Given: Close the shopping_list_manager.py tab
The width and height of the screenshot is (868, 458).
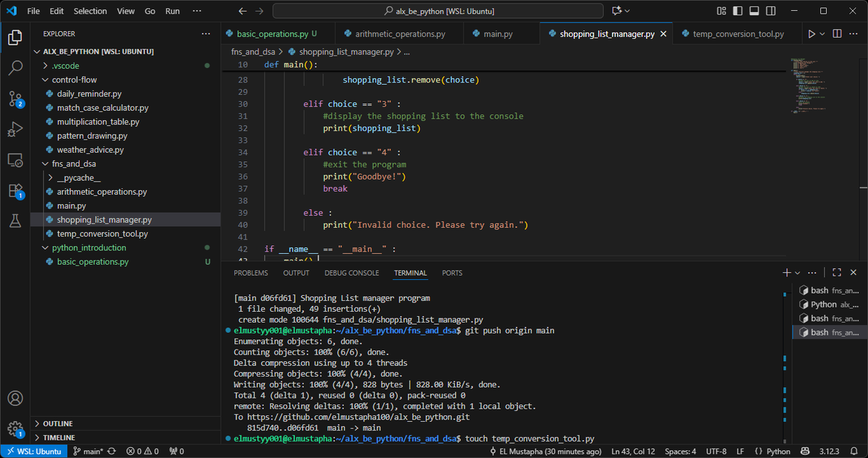Looking at the screenshot, I should (663, 34).
